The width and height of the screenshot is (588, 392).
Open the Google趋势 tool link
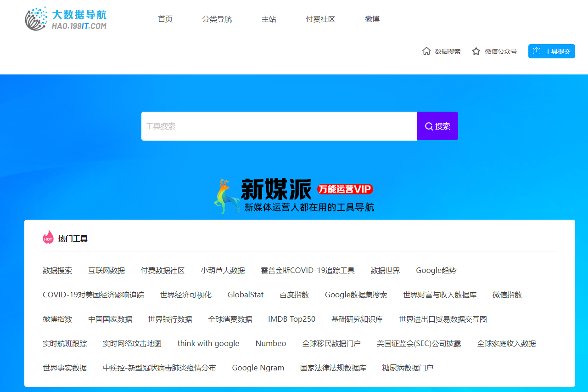pos(436,271)
